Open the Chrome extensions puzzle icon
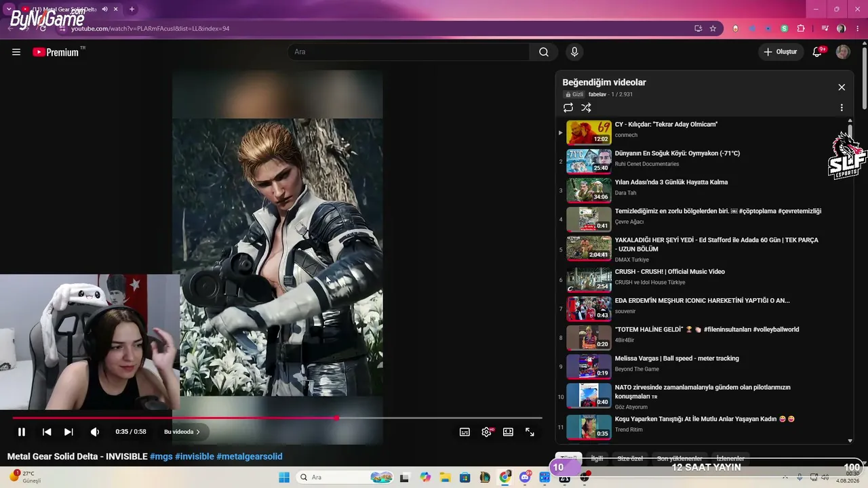The height and width of the screenshot is (488, 868). (x=801, y=28)
